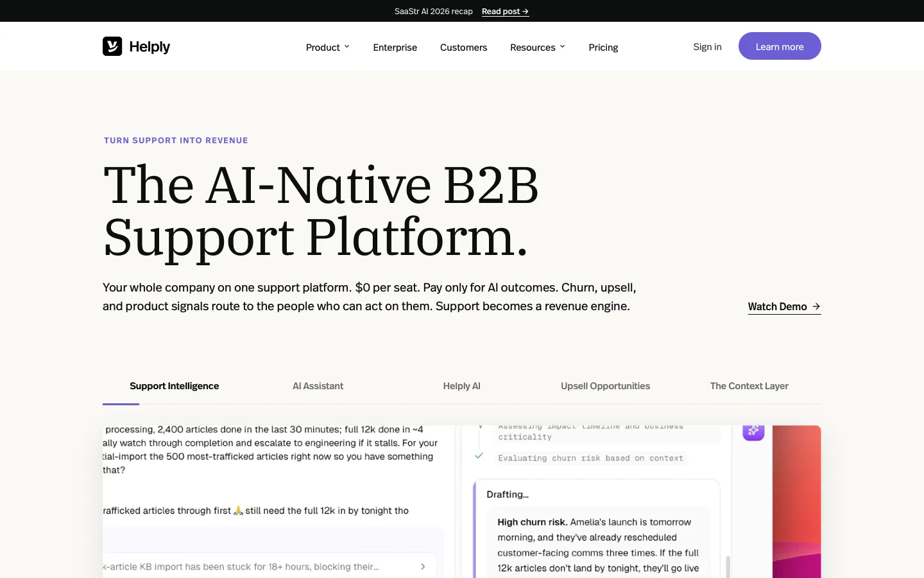Select the Support Intelligence tab

[175, 386]
